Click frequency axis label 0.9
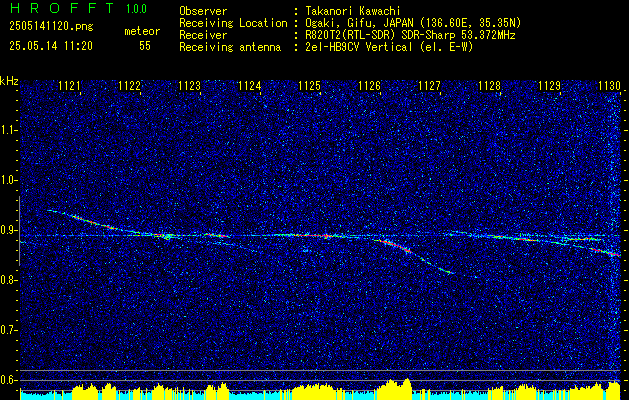Image resolution: width=629 pixels, height=400 pixels. (9, 230)
